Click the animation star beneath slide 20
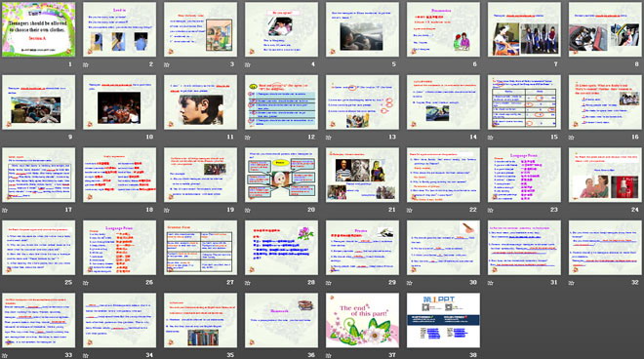This screenshot has height=359, width=644. point(248,210)
